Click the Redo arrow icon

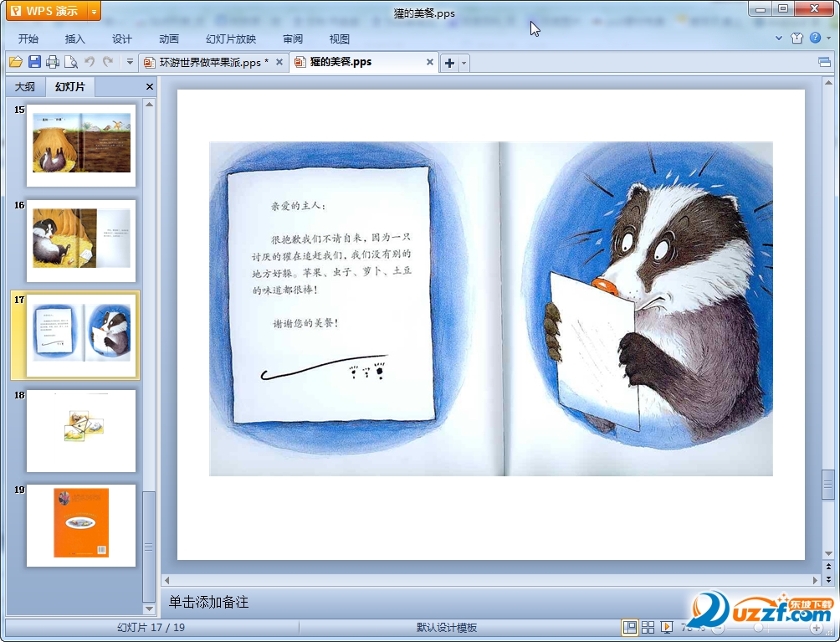[x=108, y=62]
